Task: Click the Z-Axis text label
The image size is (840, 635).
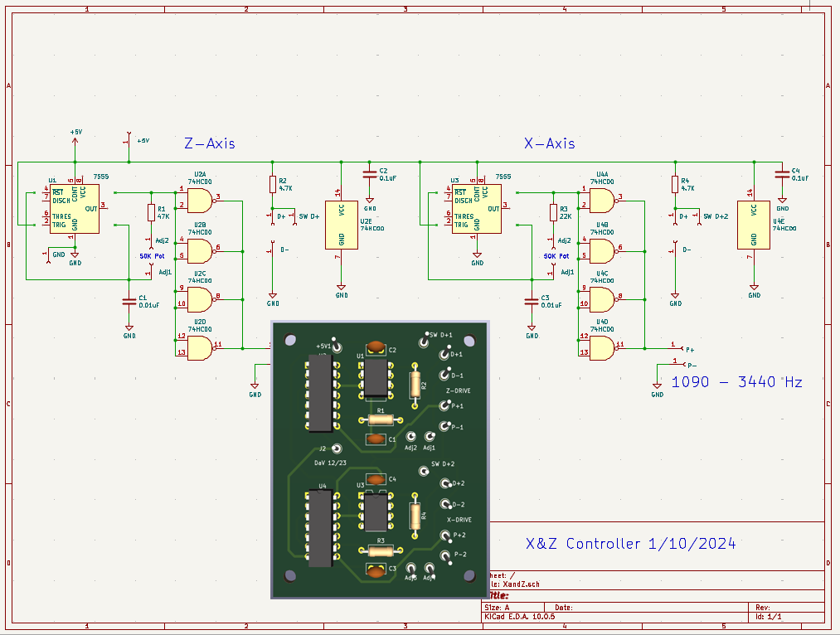Action: tap(210, 143)
